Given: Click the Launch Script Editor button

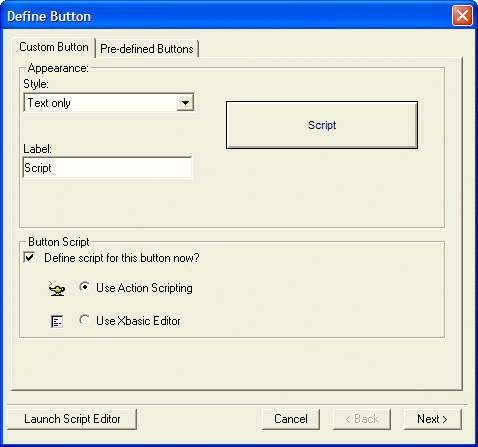Looking at the screenshot, I should point(72,419).
